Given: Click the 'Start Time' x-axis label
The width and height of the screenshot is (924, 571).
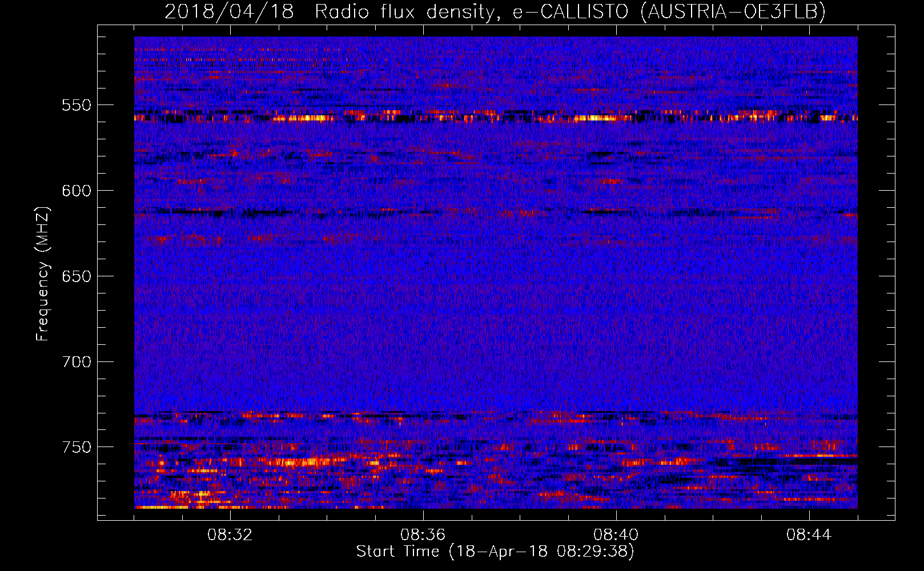Looking at the screenshot, I should point(495,552).
